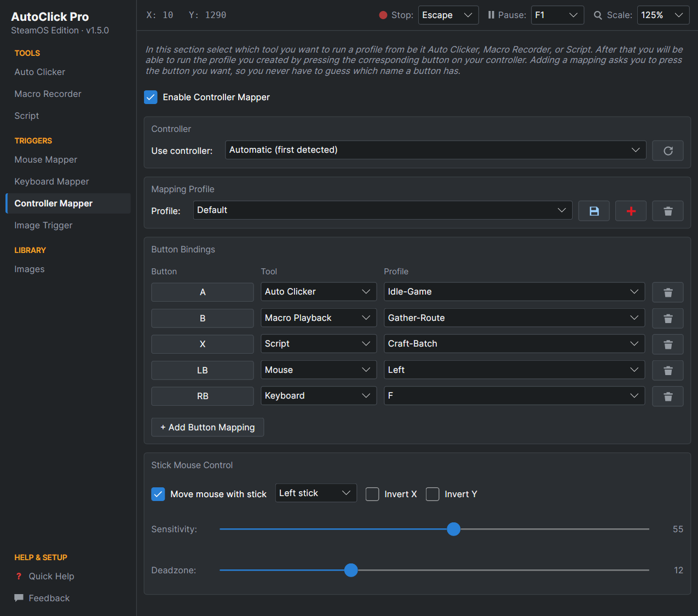The height and width of the screenshot is (616, 698).
Task: Click Add Button Mapping
Action: [x=207, y=427]
